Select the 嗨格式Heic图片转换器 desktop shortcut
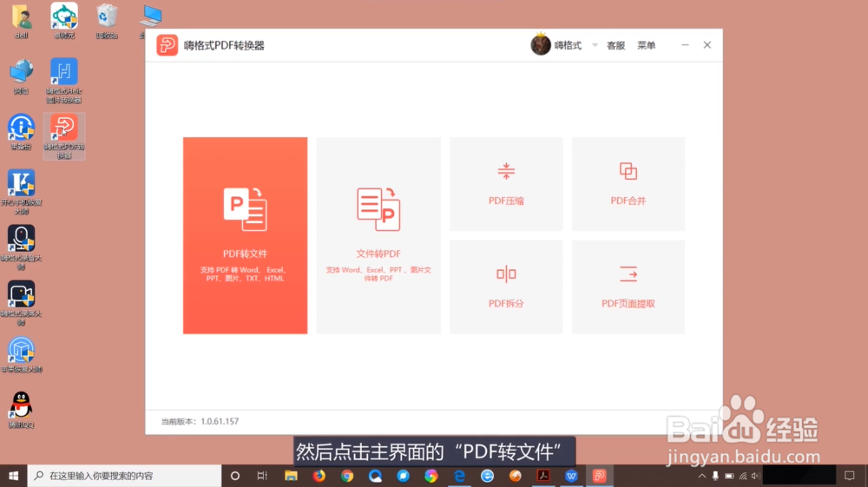This screenshot has width=868, height=487. point(64,80)
